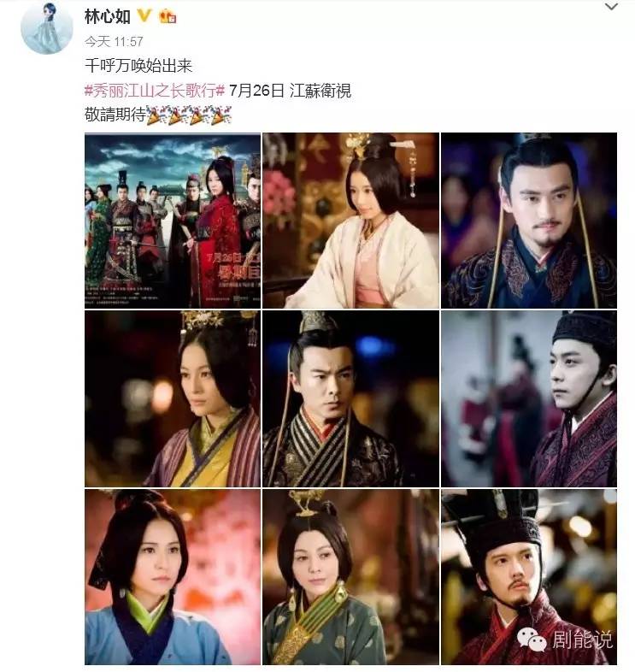Expand the post options chevron at top right
The height and width of the screenshot is (672, 635).
tap(611, 7)
